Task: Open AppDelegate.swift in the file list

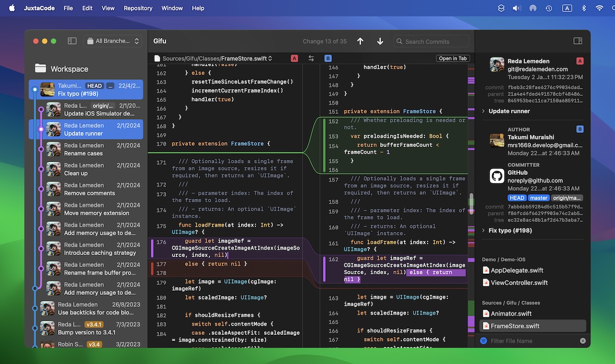Action: (x=513, y=270)
